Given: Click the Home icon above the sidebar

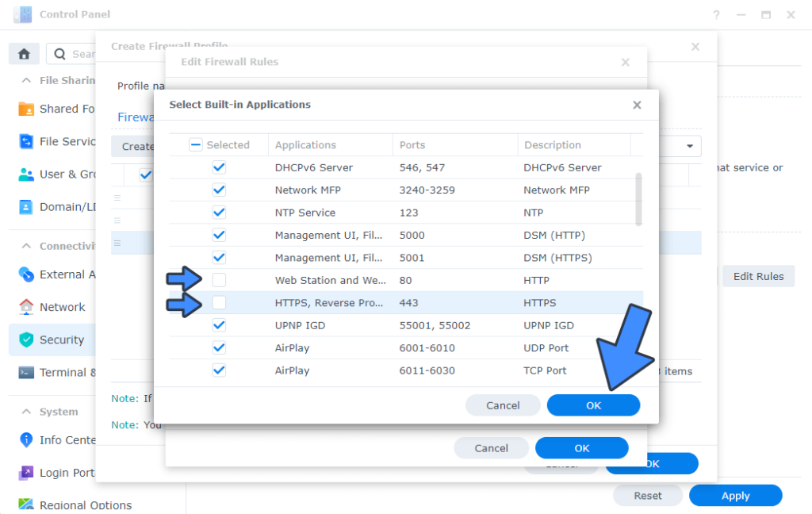Looking at the screenshot, I should click(x=23, y=53).
